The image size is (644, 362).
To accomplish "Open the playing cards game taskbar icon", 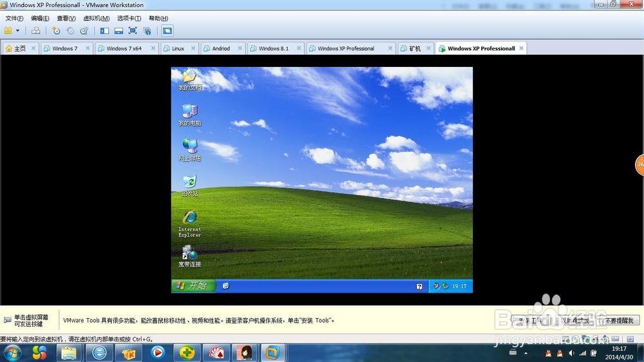I will click(x=216, y=352).
